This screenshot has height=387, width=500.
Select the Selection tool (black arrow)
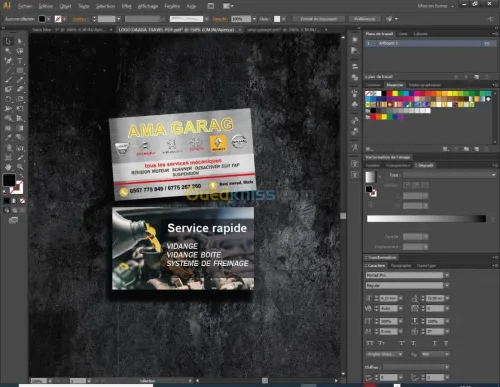click(8, 41)
